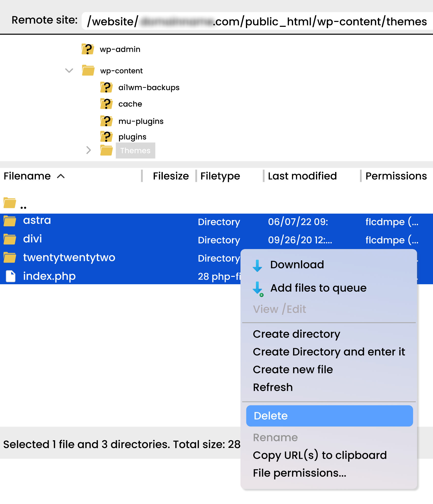The width and height of the screenshot is (433, 504).
Task: Click the parent directory folder icon
Action: click(x=10, y=203)
